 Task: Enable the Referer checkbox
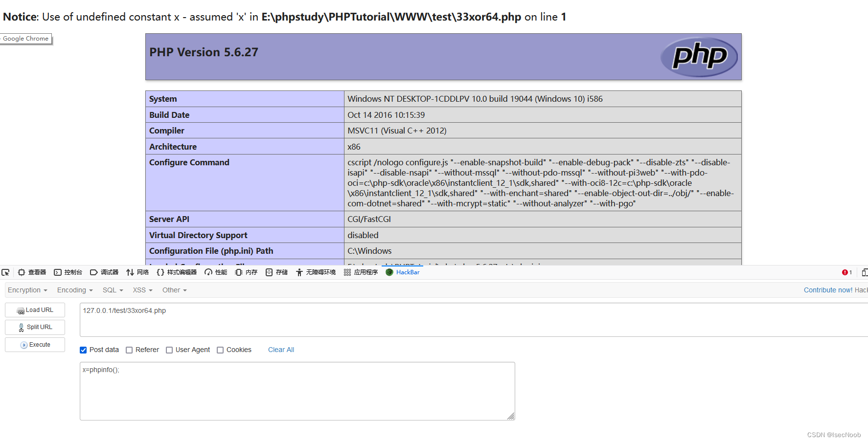click(x=129, y=350)
